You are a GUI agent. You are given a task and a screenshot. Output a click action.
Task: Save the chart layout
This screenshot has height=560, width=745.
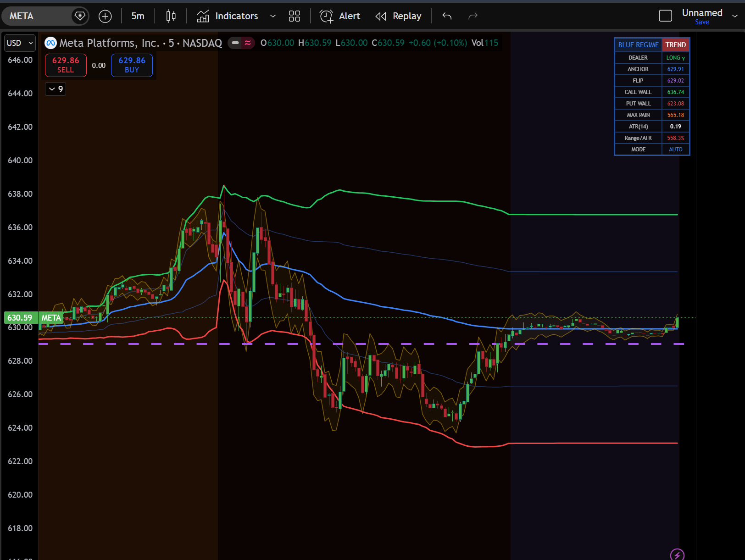point(702,22)
